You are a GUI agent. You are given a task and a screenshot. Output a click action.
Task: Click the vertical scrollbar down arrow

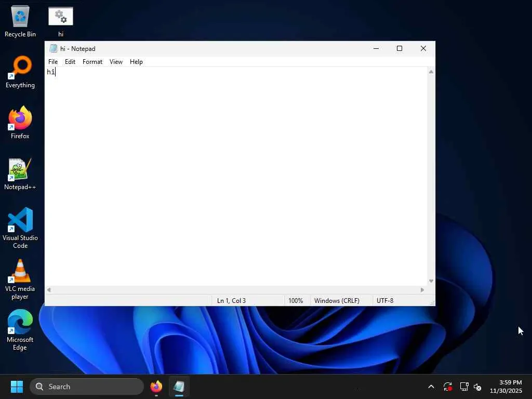431,281
